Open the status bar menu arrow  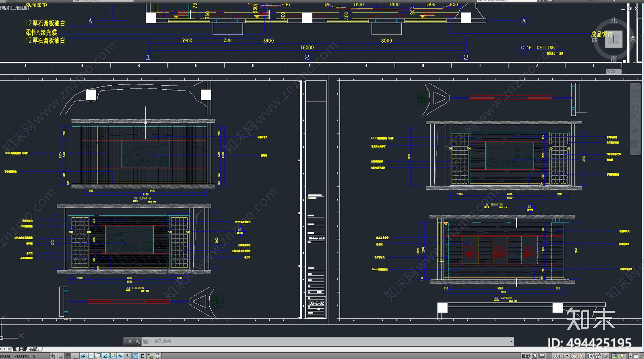pos(631,356)
